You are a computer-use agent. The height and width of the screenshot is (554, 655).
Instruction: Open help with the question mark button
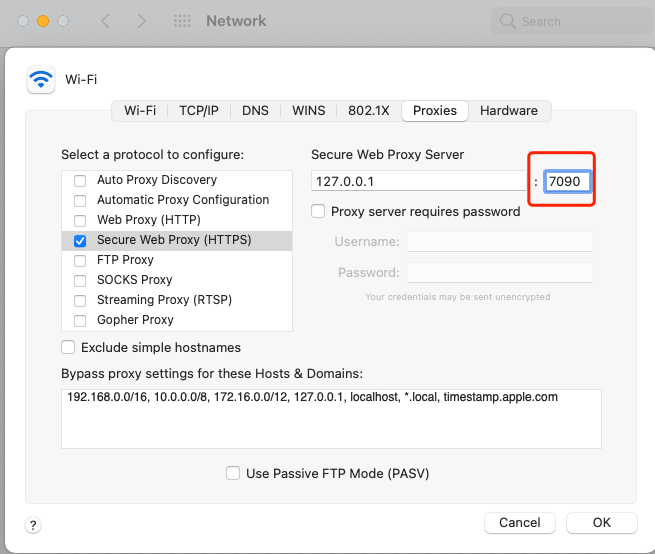[x=33, y=524]
